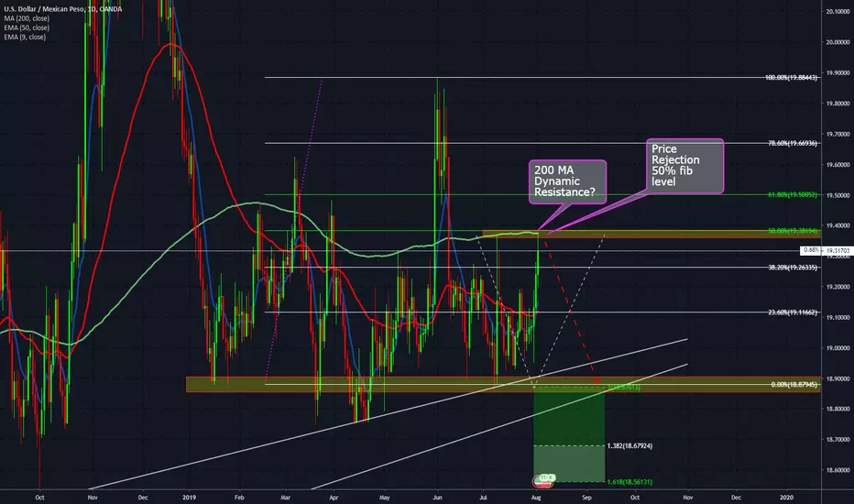Select the EMA (50, close) indicator legend
Screen dimensions: 854x504
click(x=27, y=27)
